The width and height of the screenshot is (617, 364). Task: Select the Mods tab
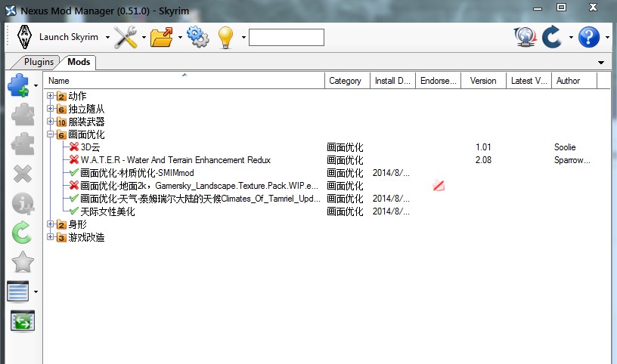coord(79,62)
